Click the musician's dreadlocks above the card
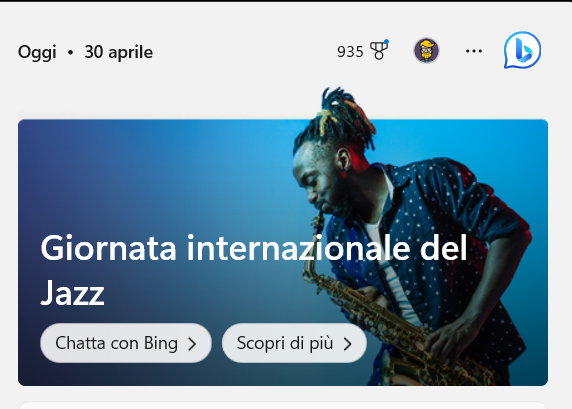This screenshot has height=409, width=572. [x=334, y=115]
